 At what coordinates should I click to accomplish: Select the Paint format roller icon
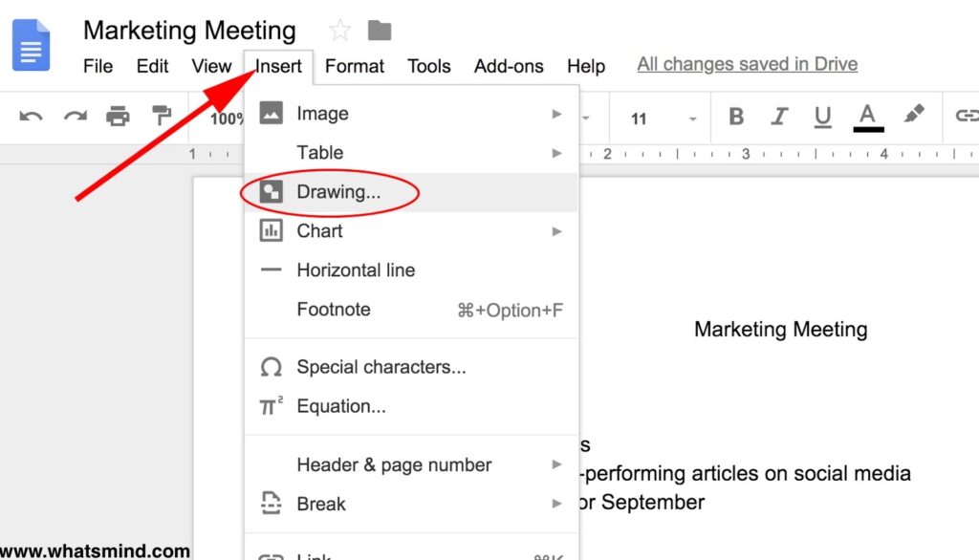tap(162, 116)
